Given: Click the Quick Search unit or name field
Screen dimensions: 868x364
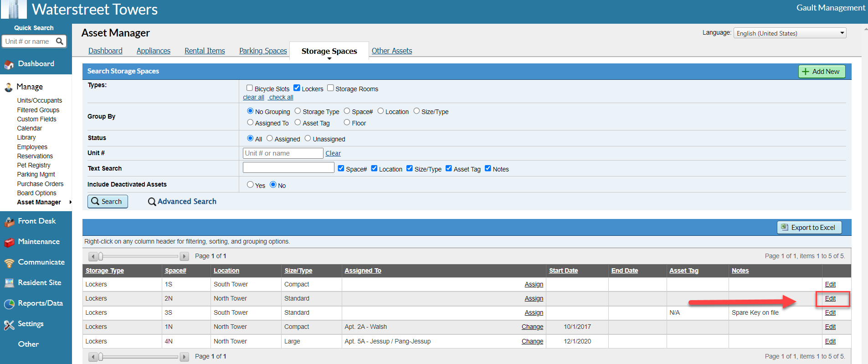Looking at the screenshot, I should (x=29, y=42).
